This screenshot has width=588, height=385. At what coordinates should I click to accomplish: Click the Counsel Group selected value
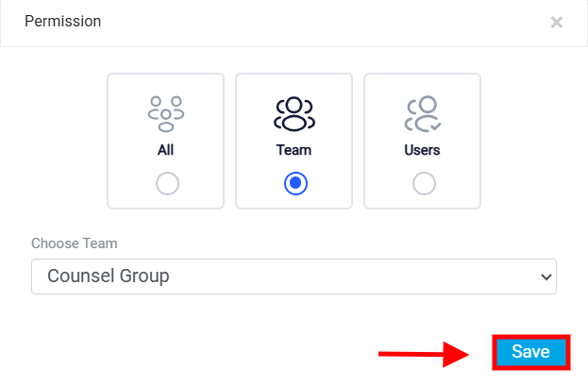click(109, 276)
